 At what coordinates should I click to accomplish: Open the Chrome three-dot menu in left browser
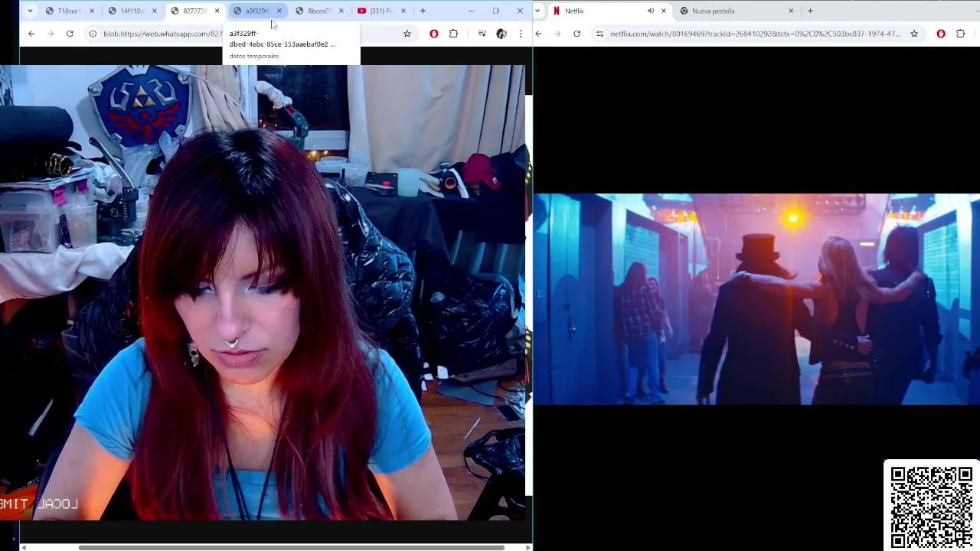click(521, 34)
